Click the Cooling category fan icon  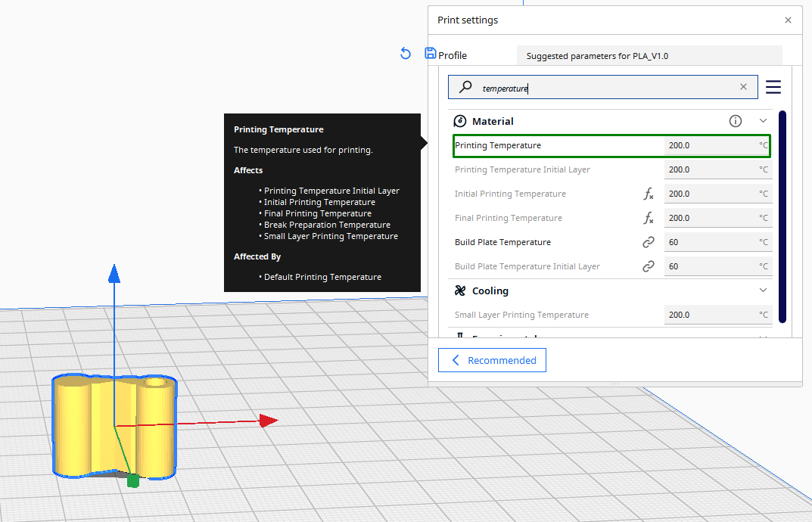coord(460,291)
